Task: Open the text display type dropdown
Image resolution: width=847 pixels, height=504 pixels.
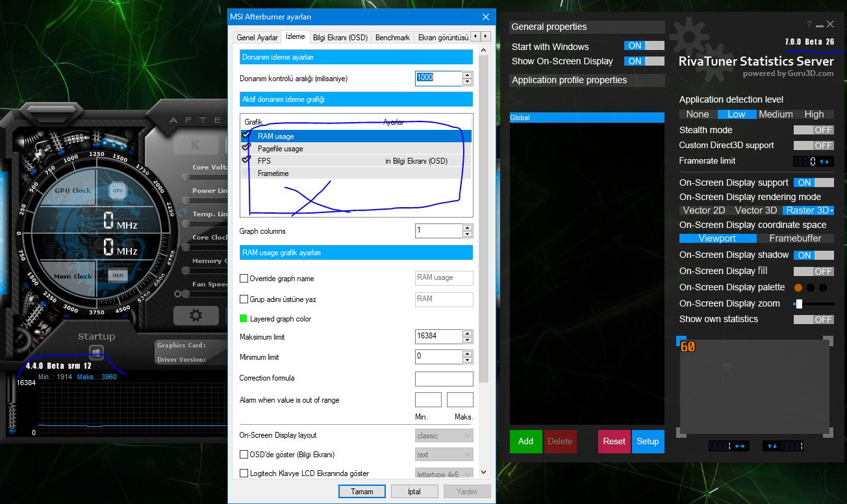Action: point(444,455)
